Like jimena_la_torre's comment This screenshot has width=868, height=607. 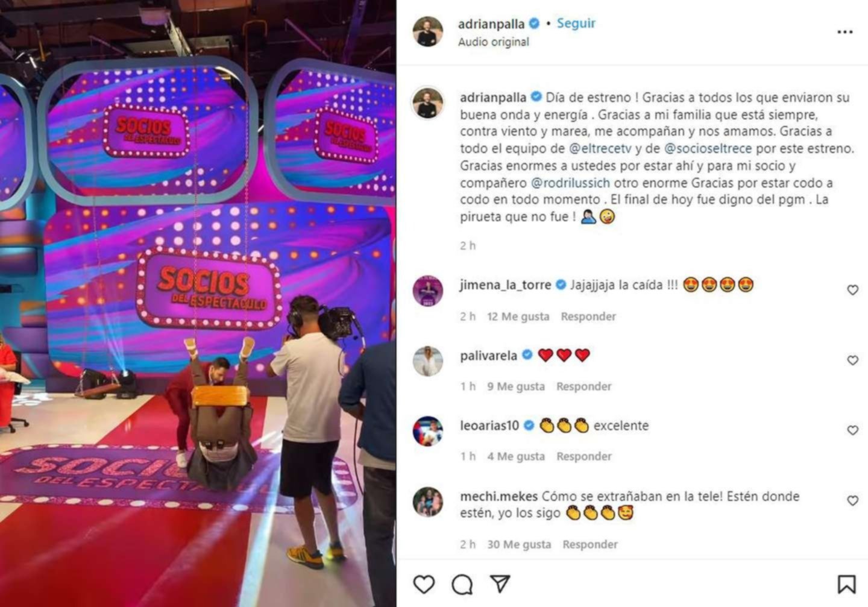click(852, 290)
